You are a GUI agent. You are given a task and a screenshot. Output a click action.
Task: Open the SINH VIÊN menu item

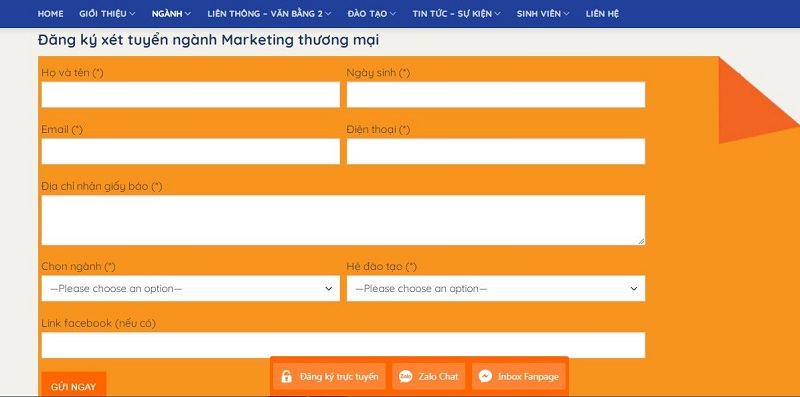(539, 14)
